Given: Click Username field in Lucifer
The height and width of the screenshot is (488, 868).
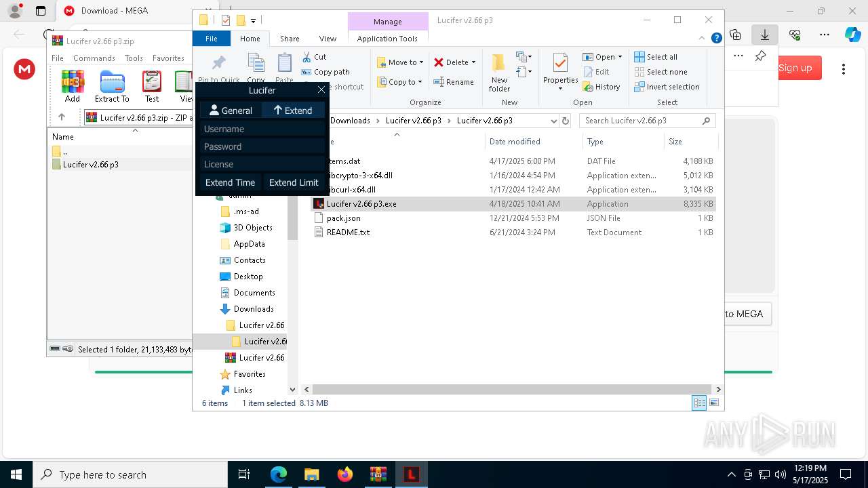Looking at the screenshot, I should pos(262,129).
